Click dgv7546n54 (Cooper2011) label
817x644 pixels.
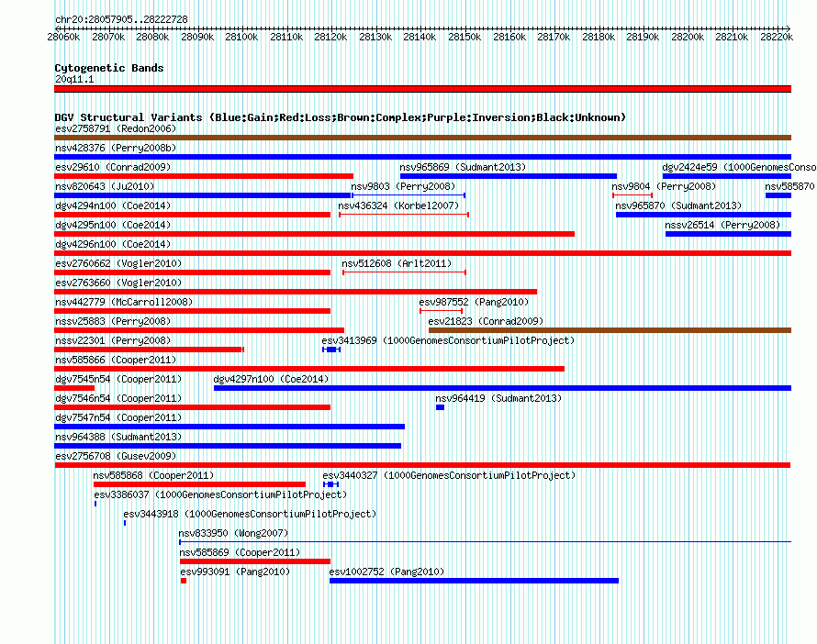click(x=118, y=398)
